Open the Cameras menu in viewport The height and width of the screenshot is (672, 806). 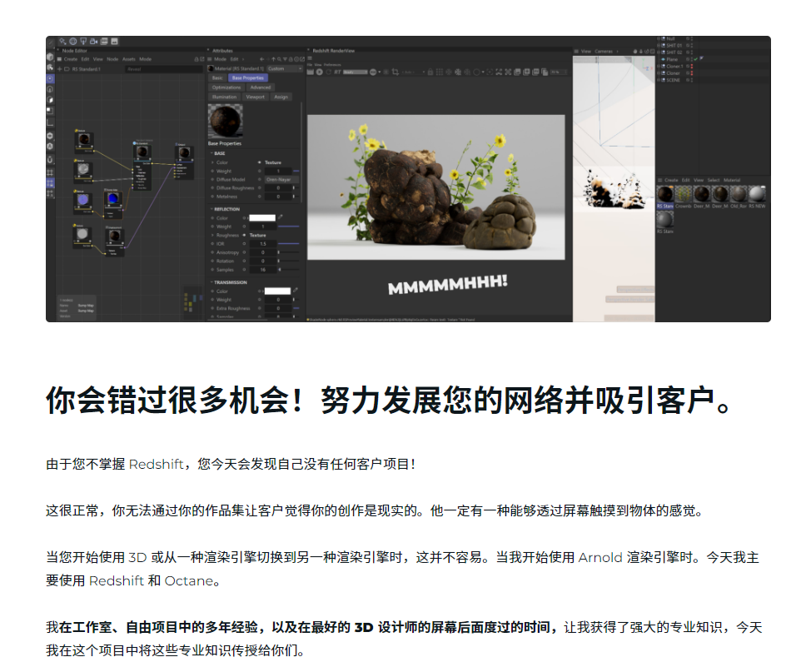(x=604, y=52)
